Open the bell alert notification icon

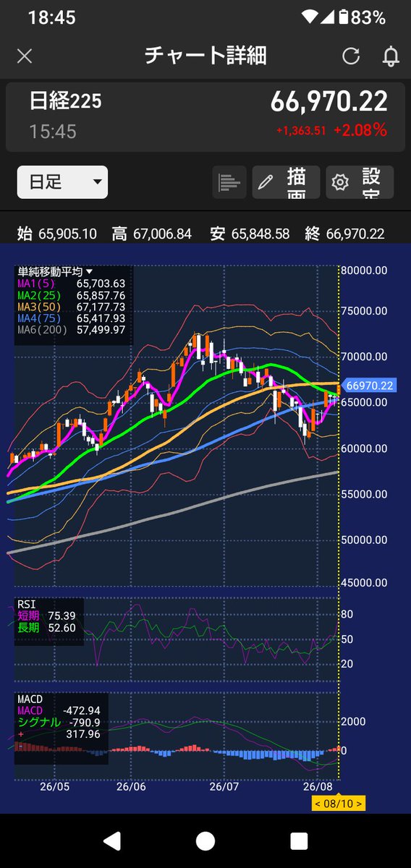click(390, 56)
